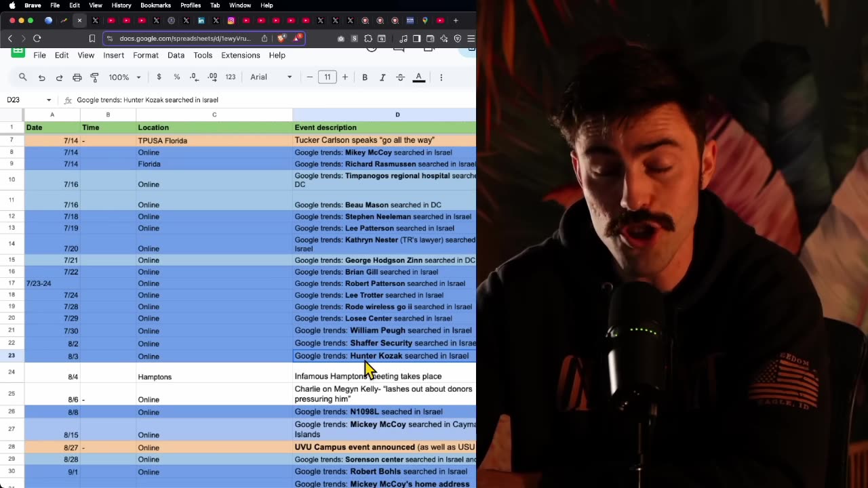The height and width of the screenshot is (488, 868).
Task: Go back in the Brave browser
Action: [10, 39]
